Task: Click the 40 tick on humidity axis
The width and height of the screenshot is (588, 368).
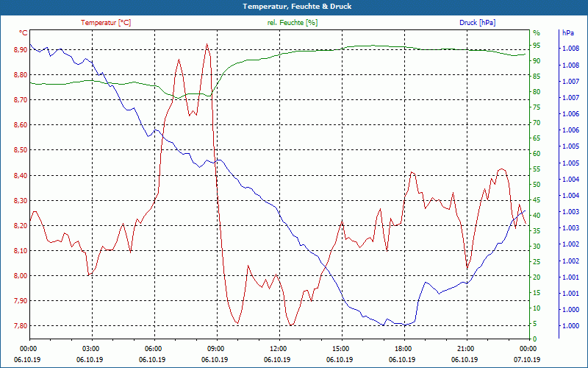Action: tap(537, 216)
